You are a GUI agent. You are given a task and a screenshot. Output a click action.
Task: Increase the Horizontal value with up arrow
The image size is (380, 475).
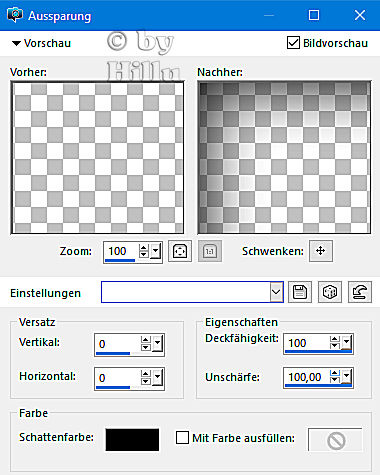pyautogui.click(x=146, y=374)
